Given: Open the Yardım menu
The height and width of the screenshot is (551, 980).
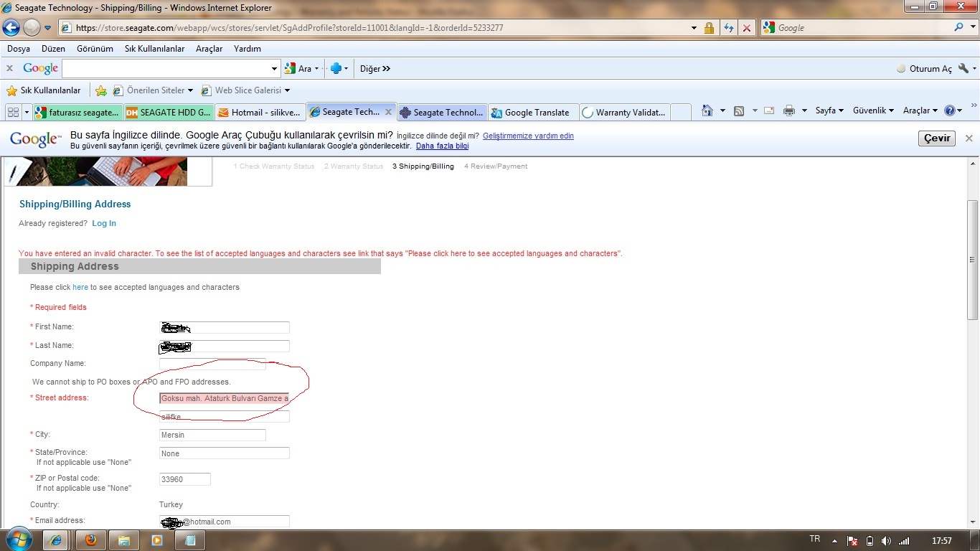Looking at the screenshot, I should [248, 49].
